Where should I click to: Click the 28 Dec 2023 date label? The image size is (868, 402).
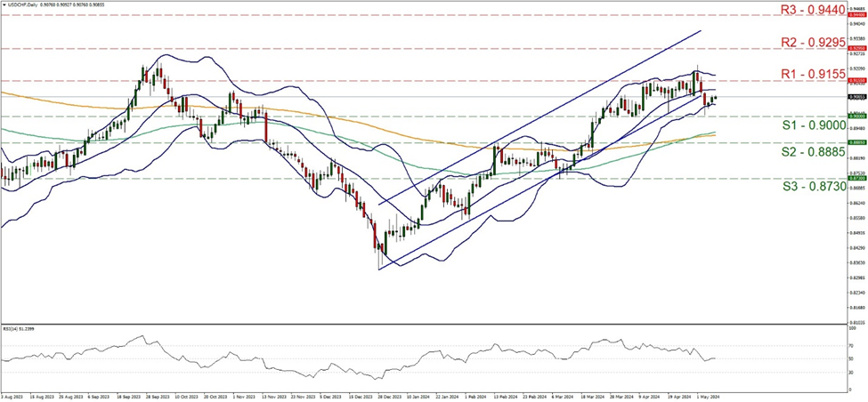pyautogui.click(x=388, y=397)
